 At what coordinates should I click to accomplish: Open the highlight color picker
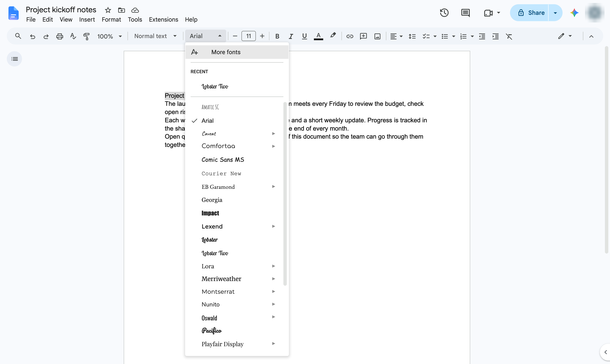[x=333, y=36]
